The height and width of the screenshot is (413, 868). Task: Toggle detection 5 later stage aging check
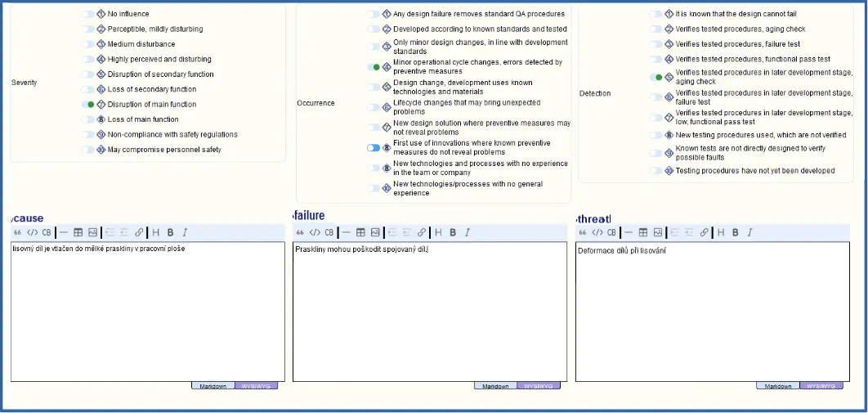[x=656, y=77]
